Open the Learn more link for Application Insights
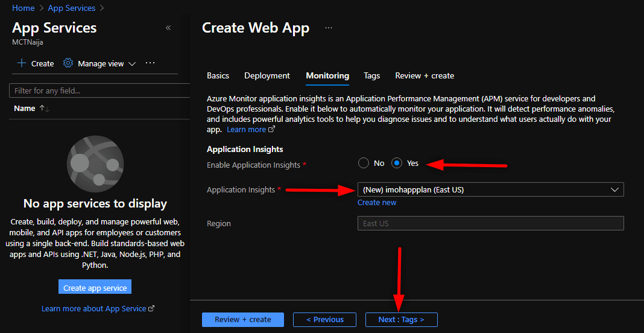The width and height of the screenshot is (644, 333). tap(250, 130)
